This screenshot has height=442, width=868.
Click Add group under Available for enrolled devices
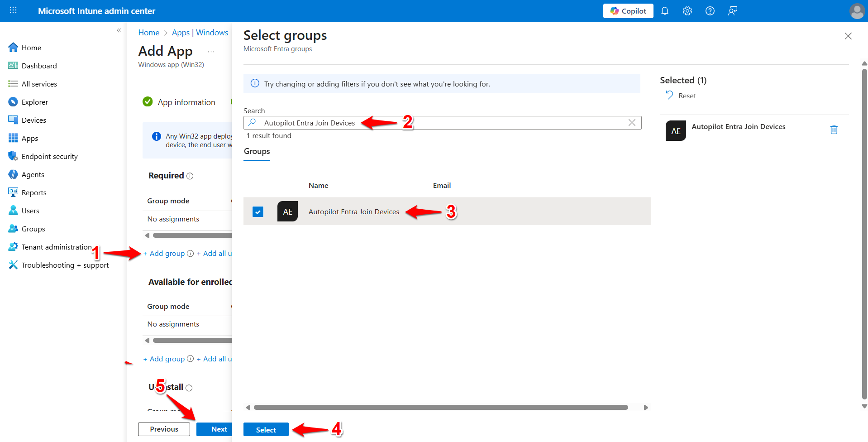click(x=164, y=359)
